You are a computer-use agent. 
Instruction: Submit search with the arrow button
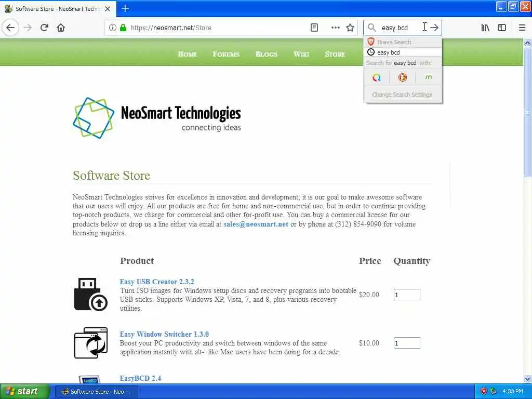[x=434, y=28]
